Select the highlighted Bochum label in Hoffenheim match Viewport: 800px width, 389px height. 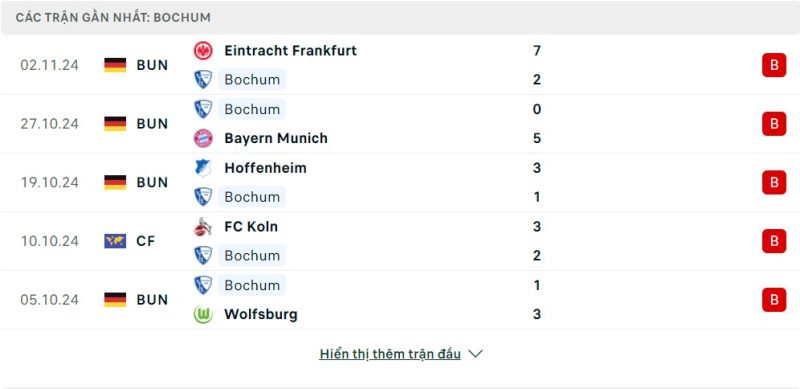click(252, 197)
